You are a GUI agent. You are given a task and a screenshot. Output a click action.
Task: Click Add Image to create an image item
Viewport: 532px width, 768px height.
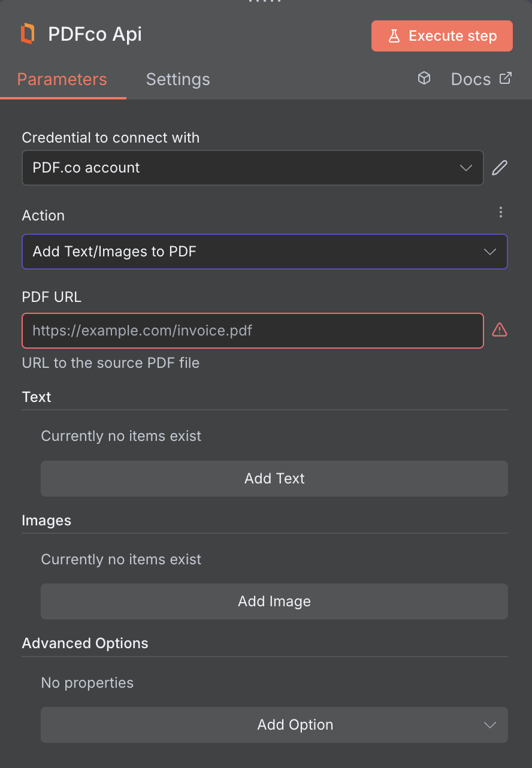point(274,601)
